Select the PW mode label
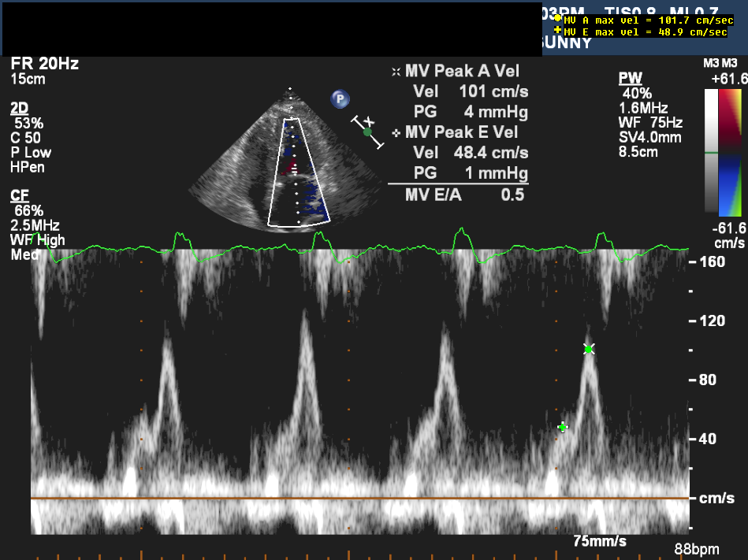Image resolution: width=748 pixels, height=560 pixels. (x=630, y=78)
